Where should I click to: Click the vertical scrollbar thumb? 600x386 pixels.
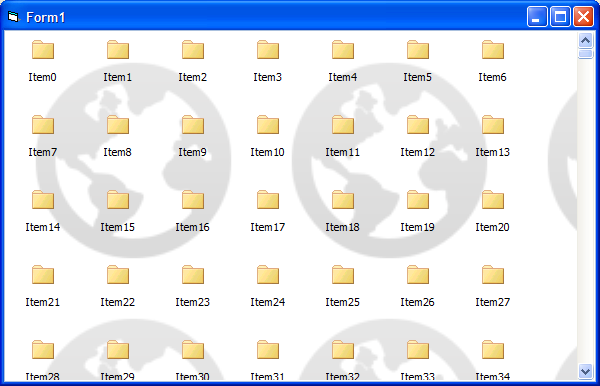585,53
